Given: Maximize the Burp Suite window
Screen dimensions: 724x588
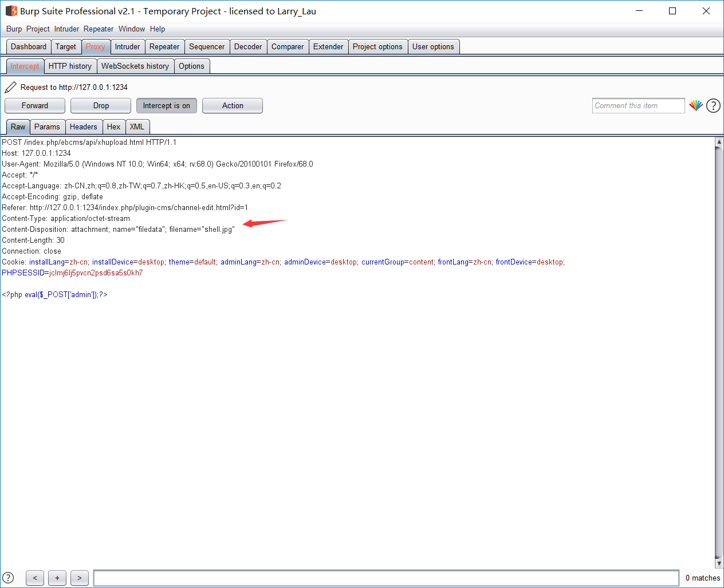Looking at the screenshot, I should [x=672, y=11].
